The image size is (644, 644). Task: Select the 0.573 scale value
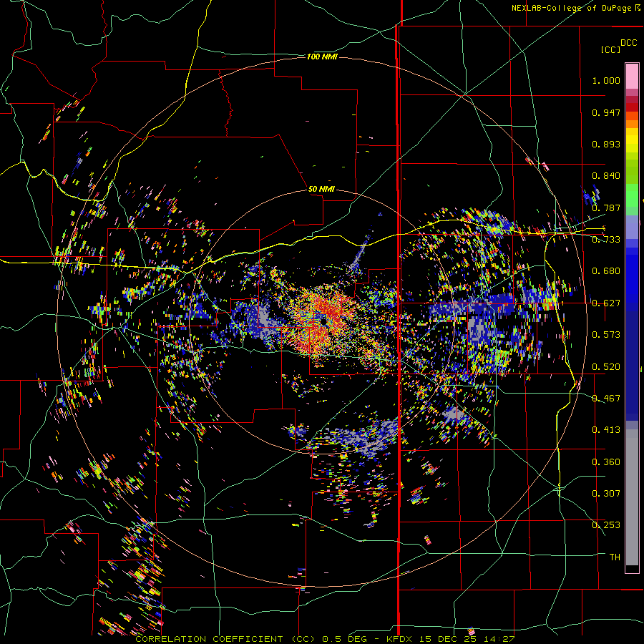pos(606,335)
